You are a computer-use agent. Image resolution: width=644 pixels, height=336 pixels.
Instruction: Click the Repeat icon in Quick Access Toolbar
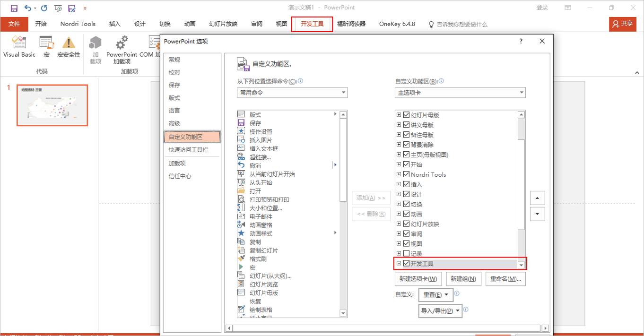[x=44, y=8]
